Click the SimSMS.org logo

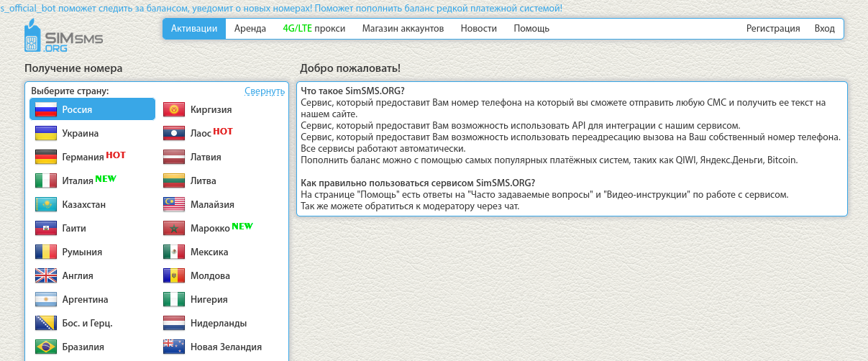[x=64, y=36]
